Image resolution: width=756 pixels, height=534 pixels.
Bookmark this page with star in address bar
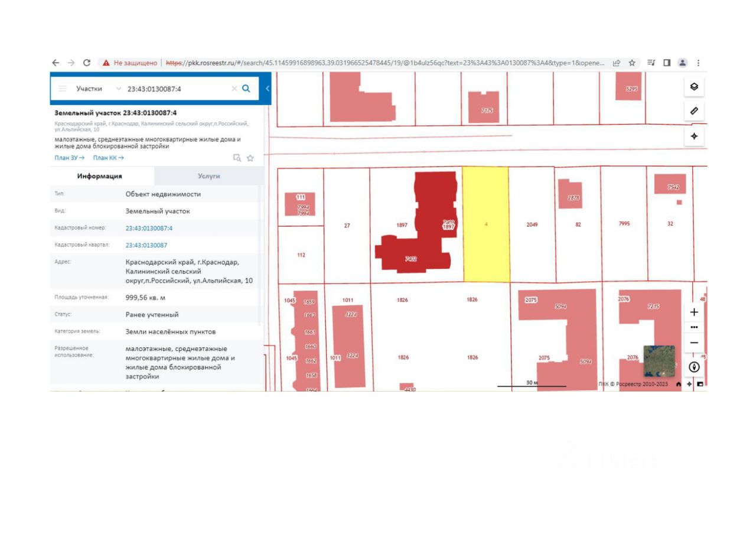tap(632, 63)
